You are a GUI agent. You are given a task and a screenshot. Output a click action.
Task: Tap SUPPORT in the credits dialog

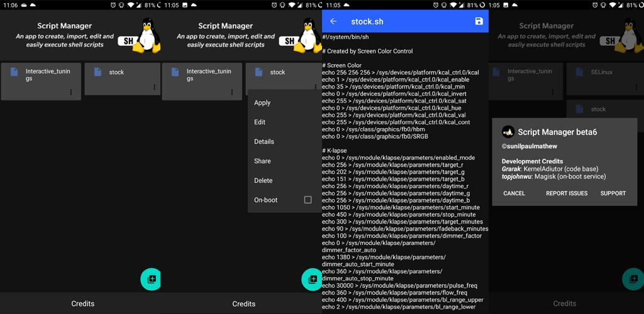click(613, 193)
